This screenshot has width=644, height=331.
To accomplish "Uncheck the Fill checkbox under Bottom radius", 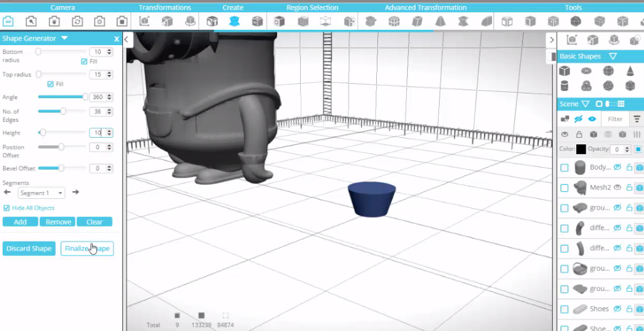I will click(84, 61).
